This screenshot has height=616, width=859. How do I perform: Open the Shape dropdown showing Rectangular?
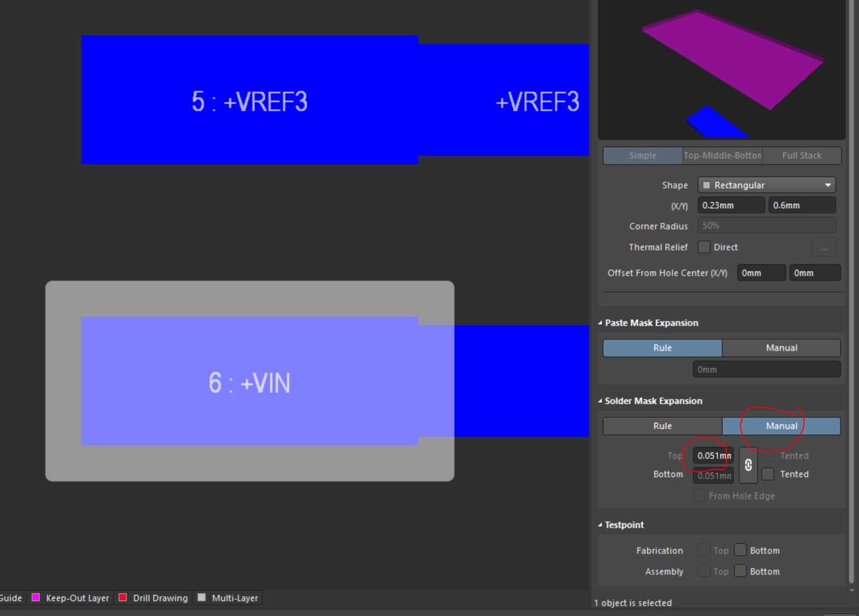(767, 185)
